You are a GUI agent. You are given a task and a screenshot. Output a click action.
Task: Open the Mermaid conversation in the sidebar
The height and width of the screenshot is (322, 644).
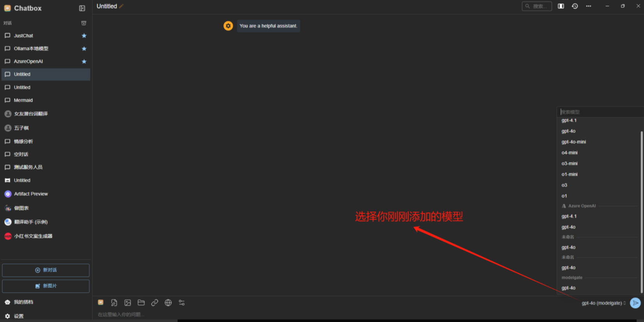23,100
